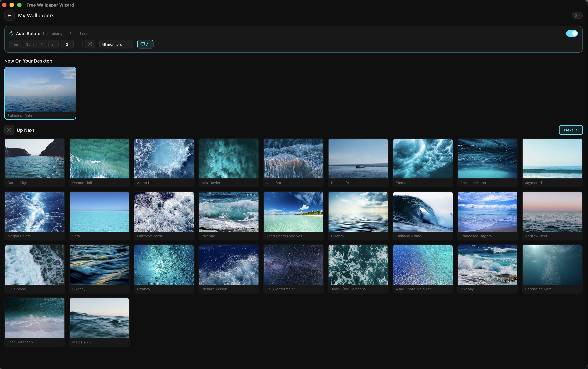Open the Felix Mittermeier starry wallpaper
Screen dimensions: 588x369
pyautogui.click(x=293, y=265)
